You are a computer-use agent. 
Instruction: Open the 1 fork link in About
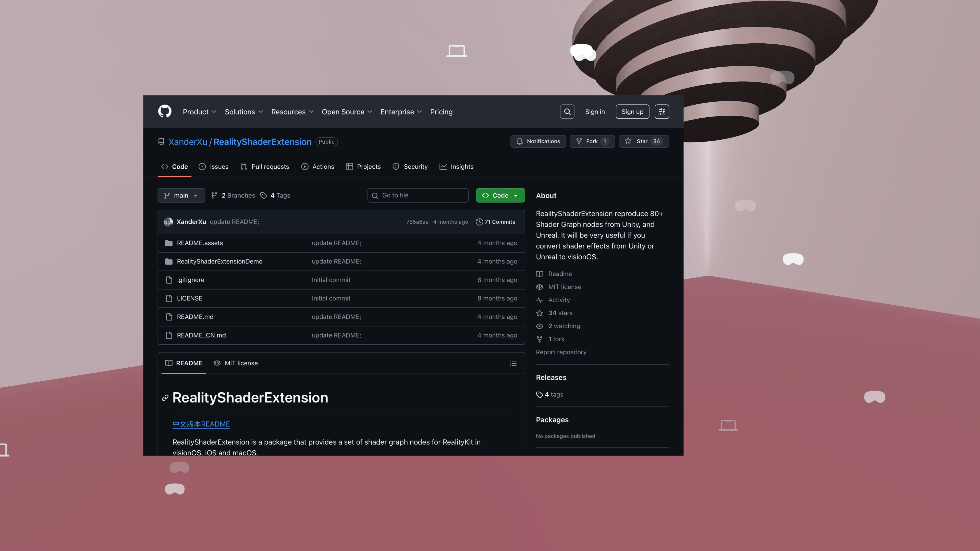click(x=556, y=339)
